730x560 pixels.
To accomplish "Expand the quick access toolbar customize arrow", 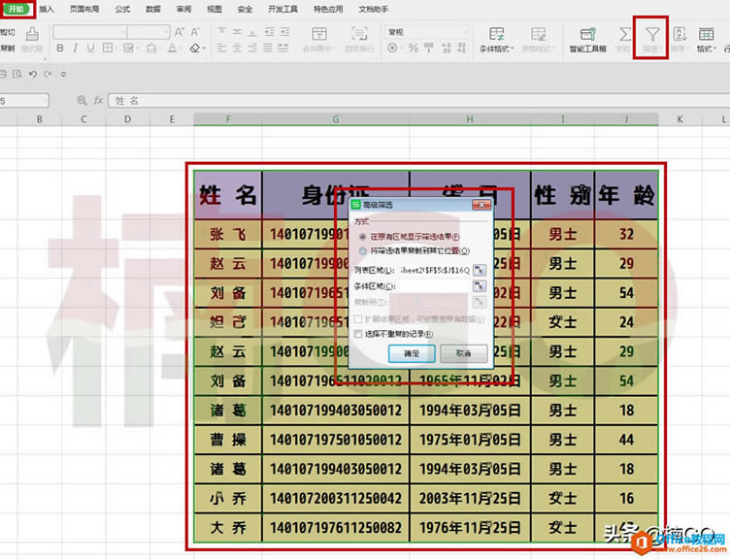I will (x=64, y=74).
